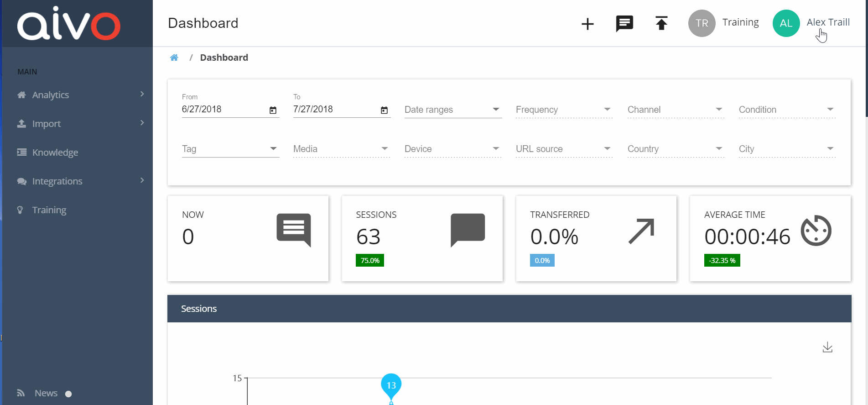The width and height of the screenshot is (868, 405).
Task: Open Import in the sidebar
Action: point(47,124)
